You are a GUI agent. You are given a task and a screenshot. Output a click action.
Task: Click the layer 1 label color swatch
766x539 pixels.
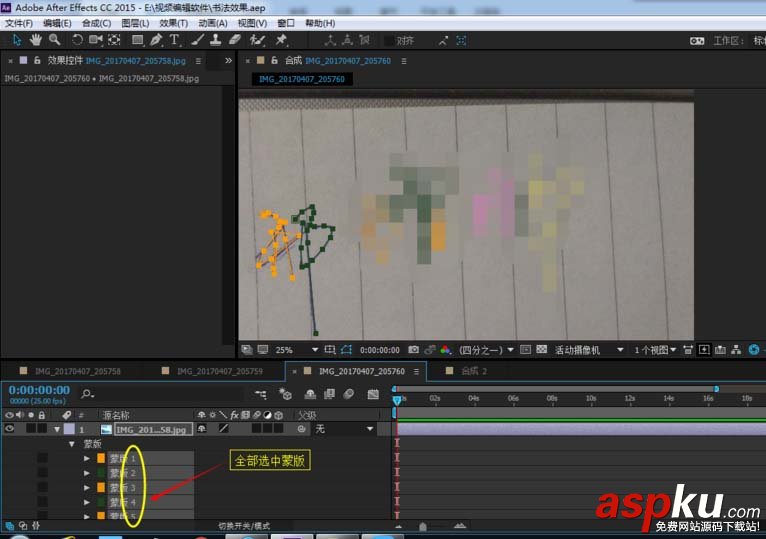(x=69, y=429)
